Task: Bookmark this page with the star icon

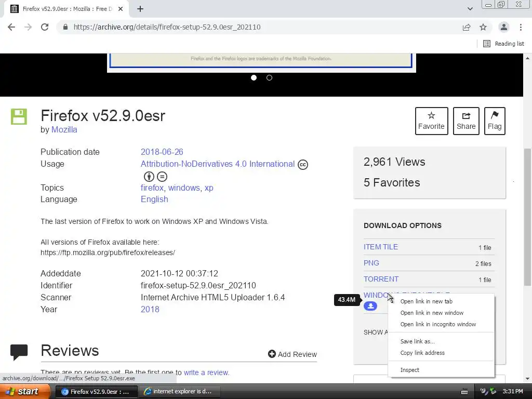Action: 483,27
